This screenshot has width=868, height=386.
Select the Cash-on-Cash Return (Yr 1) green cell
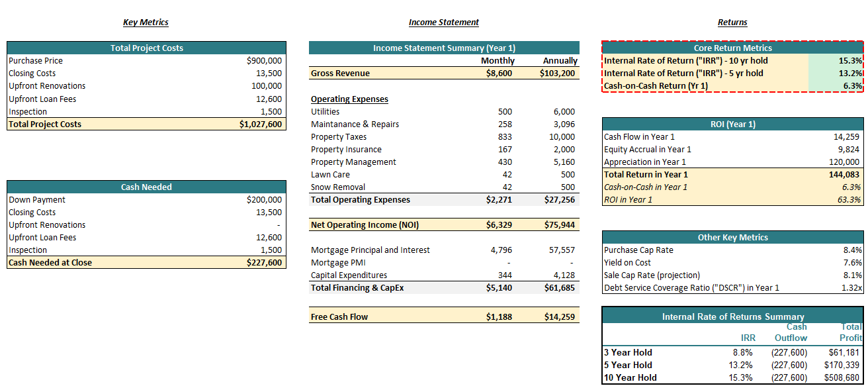(836, 86)
